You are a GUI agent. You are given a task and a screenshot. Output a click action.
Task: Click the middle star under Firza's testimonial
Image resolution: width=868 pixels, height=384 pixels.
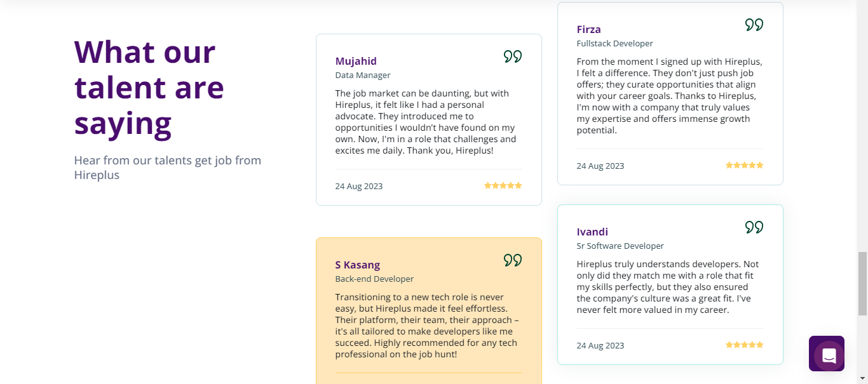point(744,165)
